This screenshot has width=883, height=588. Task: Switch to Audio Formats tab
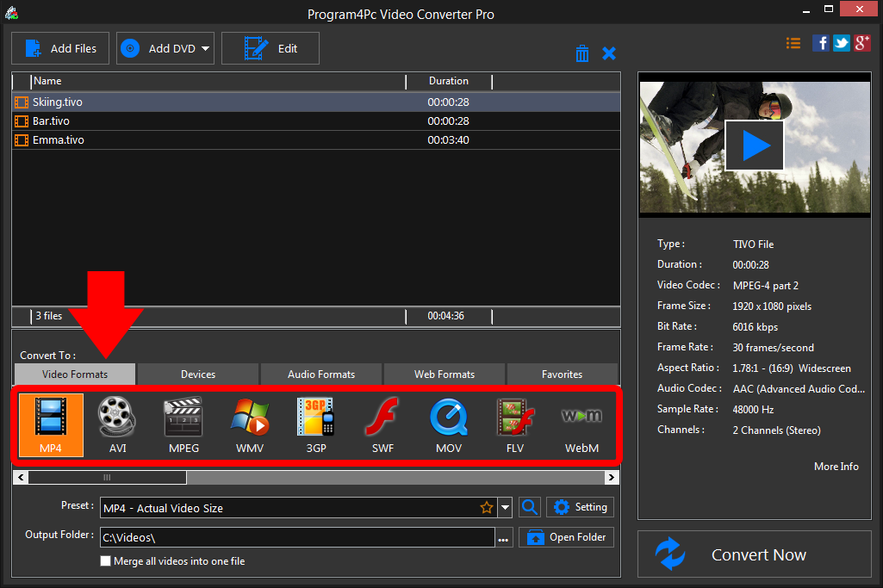tap(321, 374)
